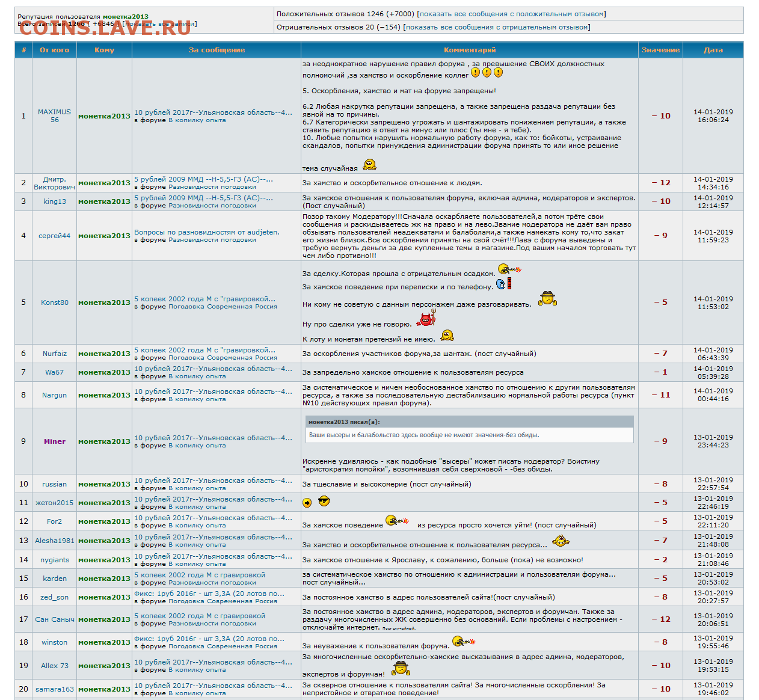
Task: Click the '– 11' value in Nargun row
Action: [661, 395]
